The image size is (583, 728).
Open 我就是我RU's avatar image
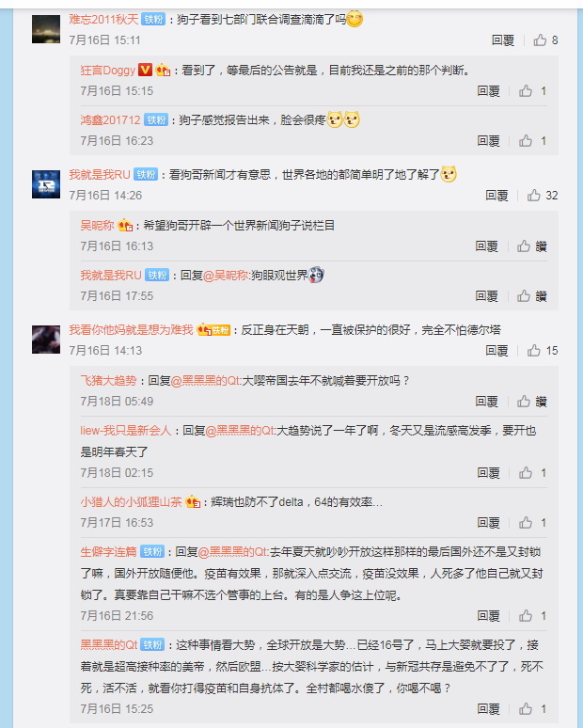[x=46, y=184]
